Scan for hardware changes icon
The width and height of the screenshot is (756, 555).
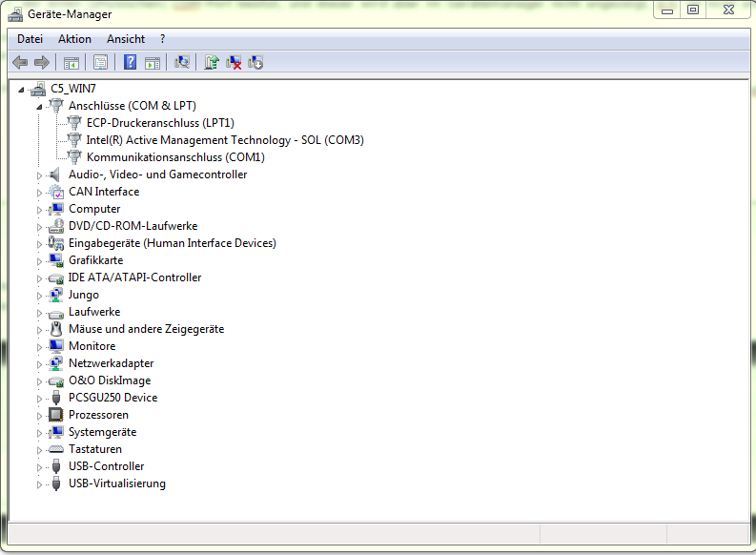(x=182, y=62)
